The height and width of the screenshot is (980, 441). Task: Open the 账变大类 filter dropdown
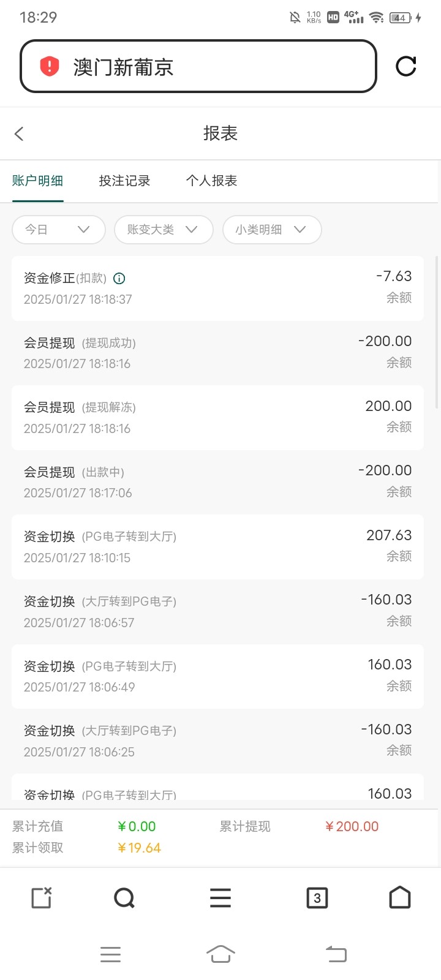click(163, 230)
